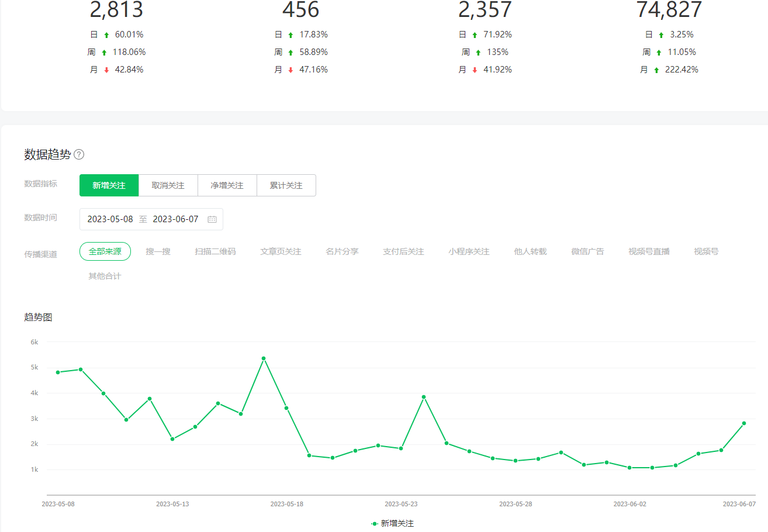This screenshot has height=532, width=768.
Task: Filter by 扫描二维码 channel
Action: [x=215, y=251]
